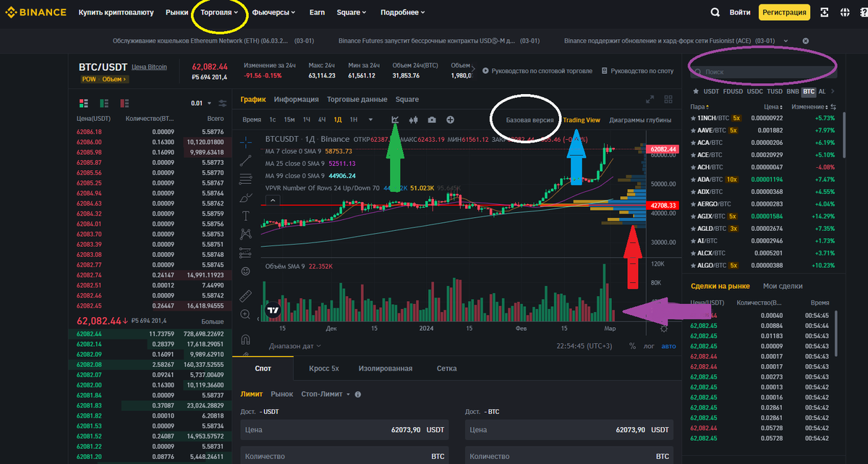Viewport: 868px width, 464px height.
Task: Toggle log scale on chart
Action: (649, 346)
